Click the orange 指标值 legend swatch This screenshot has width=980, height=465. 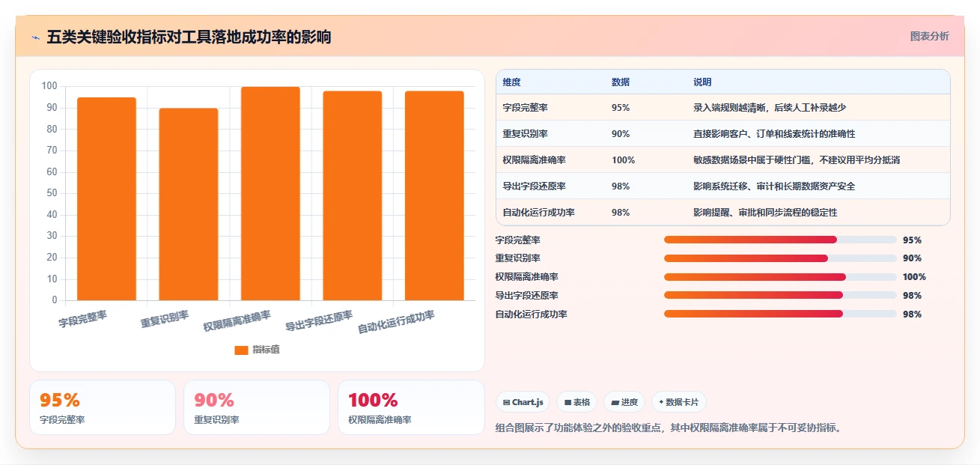point(241,350)
